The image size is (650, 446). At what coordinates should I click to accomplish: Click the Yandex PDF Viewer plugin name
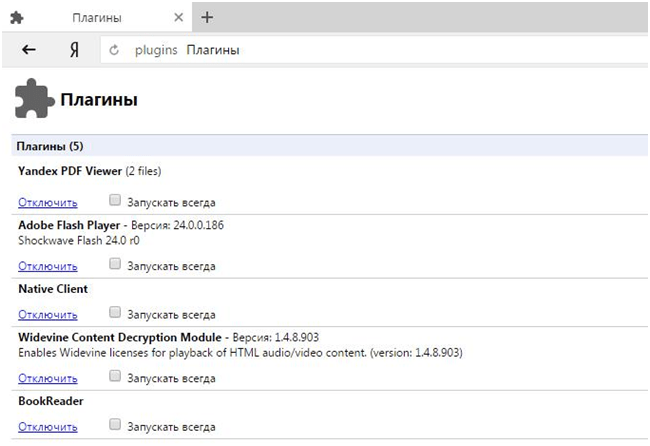pyautogui.click(x=70, y=171)
